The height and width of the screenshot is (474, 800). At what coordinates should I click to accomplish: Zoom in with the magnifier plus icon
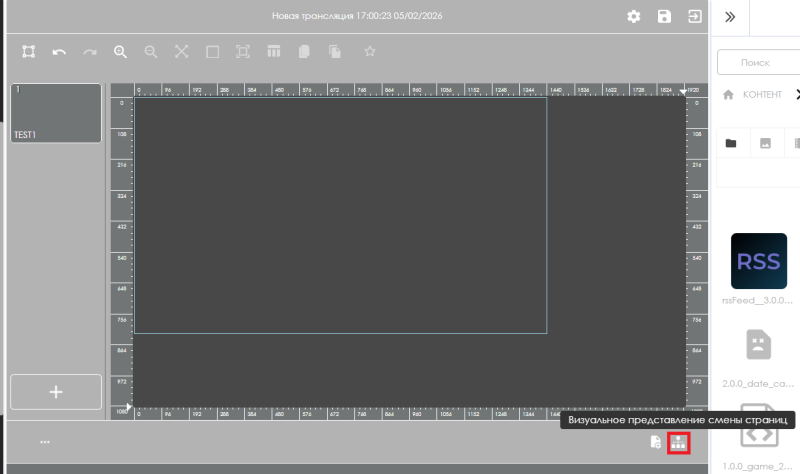[x=120, y=51]
